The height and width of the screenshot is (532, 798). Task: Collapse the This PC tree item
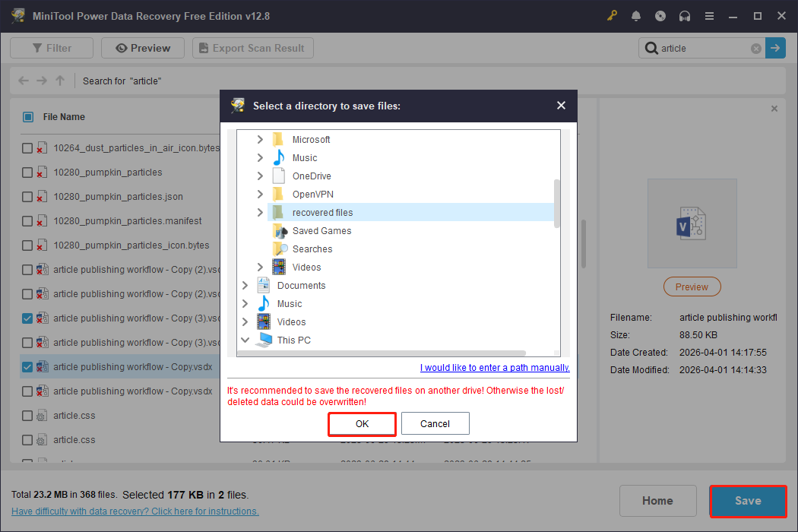(x=245, y=340)
